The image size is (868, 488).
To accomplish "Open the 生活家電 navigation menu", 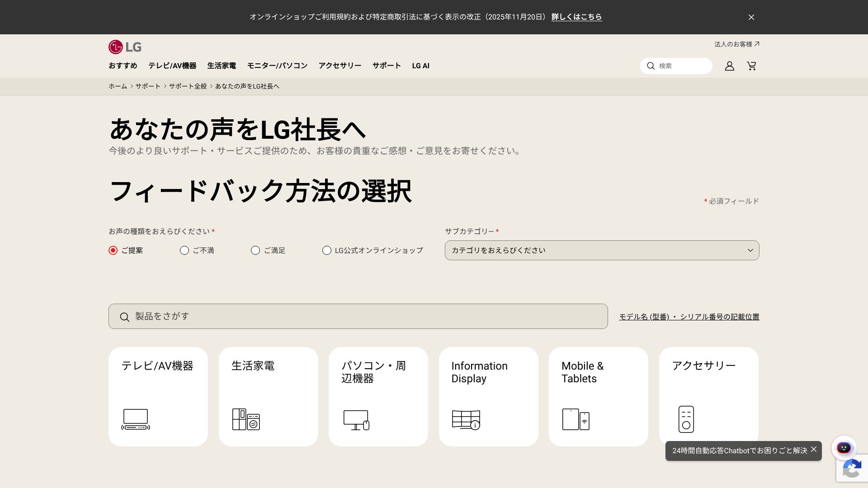I will tap(222, 66).
